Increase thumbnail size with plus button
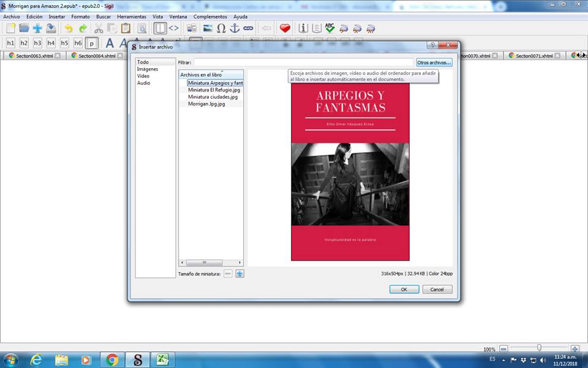The width and height of the screenshot is (588, 368). pyautogui.click(x=239, y=274)
